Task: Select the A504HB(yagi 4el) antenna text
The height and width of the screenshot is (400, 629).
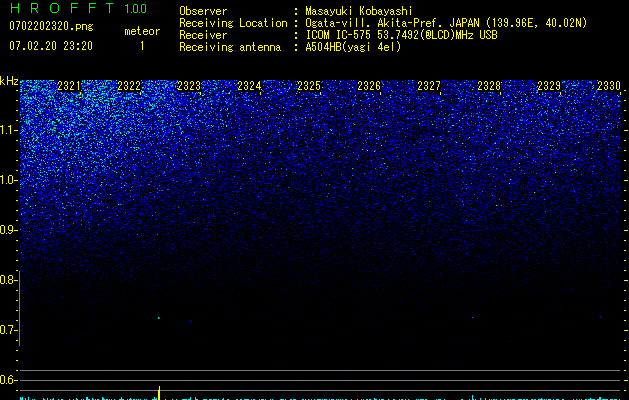Action: (353, 47)
